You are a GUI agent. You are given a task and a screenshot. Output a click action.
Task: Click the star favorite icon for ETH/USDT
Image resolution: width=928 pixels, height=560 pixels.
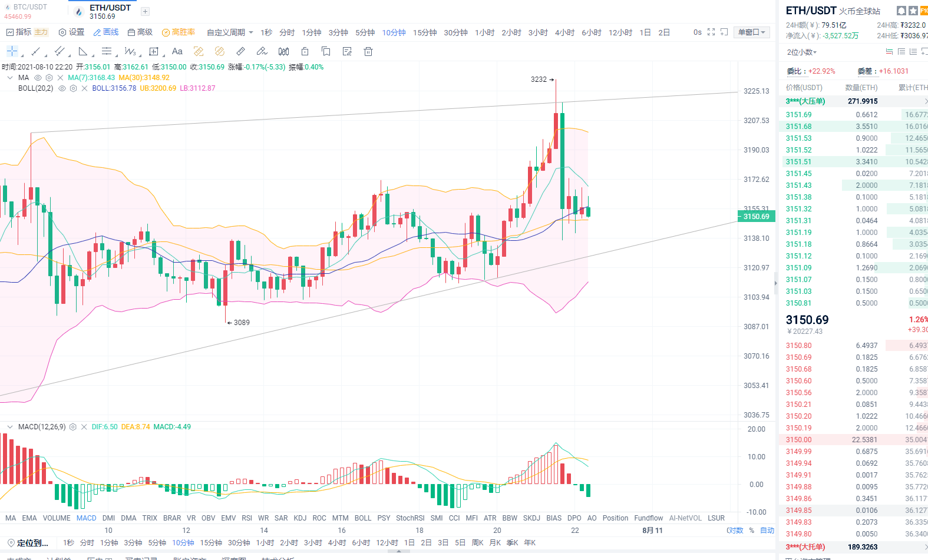[913, 11]
